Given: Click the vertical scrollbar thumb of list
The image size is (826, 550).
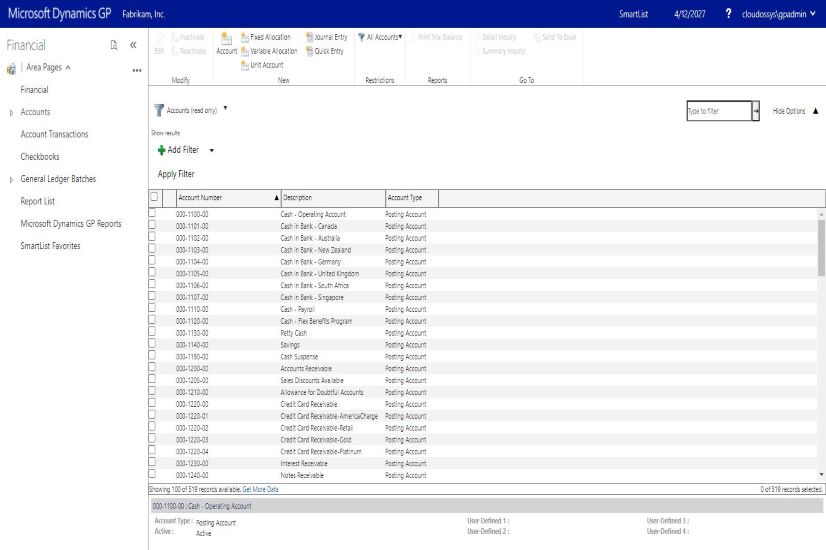Looking at the screenshot, I should [x=821, y=248].
